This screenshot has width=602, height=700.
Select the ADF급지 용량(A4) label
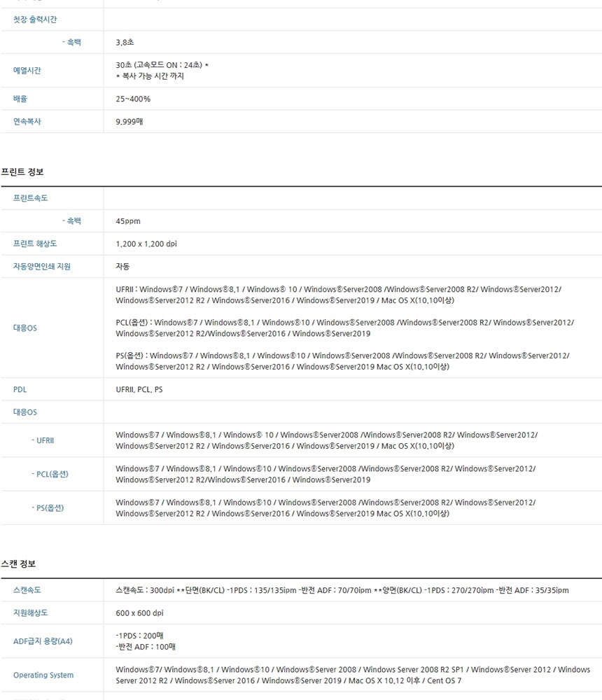point(43,641)
